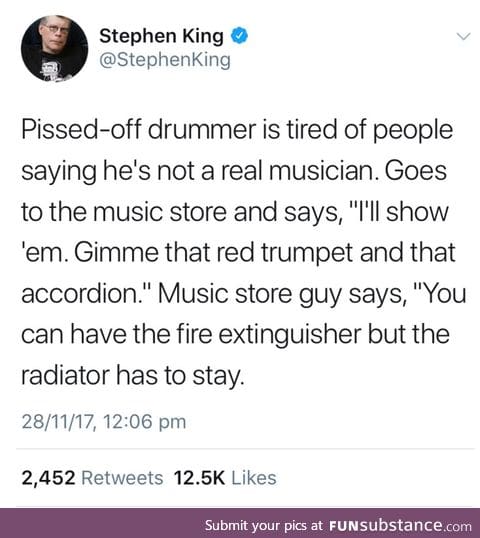Click the word "Retweets" label

(122, 478)
